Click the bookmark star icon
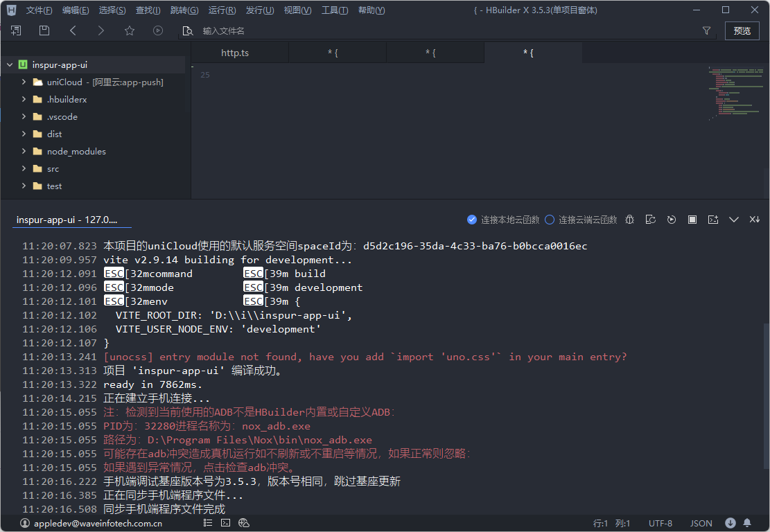The width and height of the screenshot is (770, 532). pyautogui.click(x=130, y=30)
